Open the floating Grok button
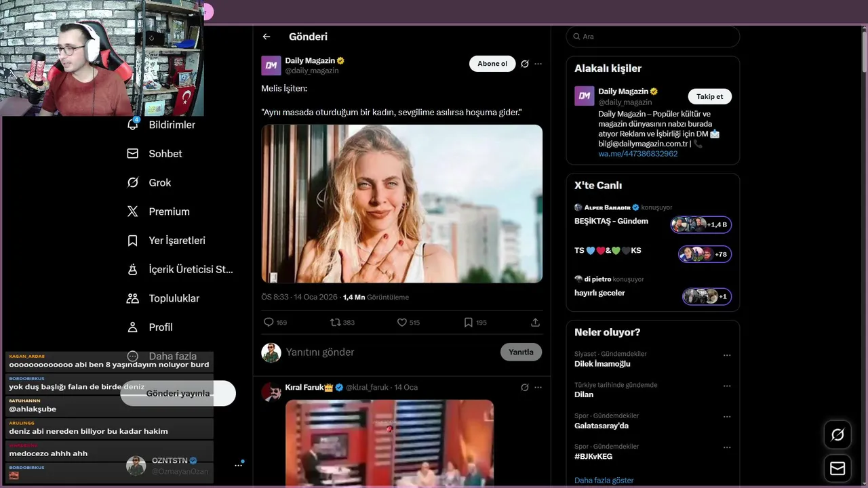Viewport: 868px width, 488px height. tap(837, 434)
